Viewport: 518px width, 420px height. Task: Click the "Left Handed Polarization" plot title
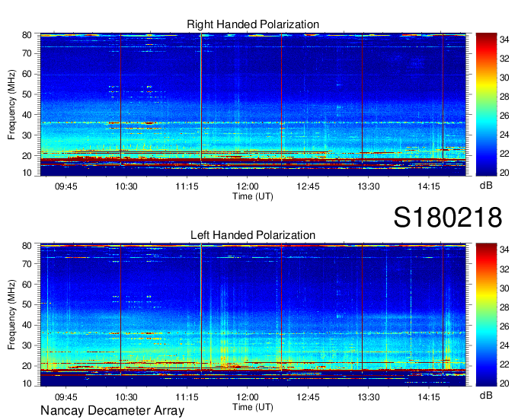(x=253, y=235)
